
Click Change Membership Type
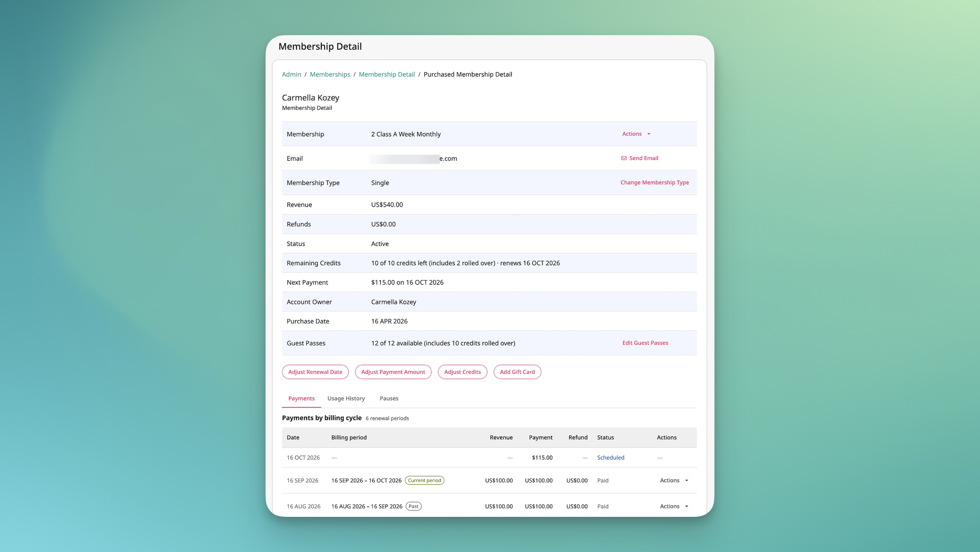point(654,182)
